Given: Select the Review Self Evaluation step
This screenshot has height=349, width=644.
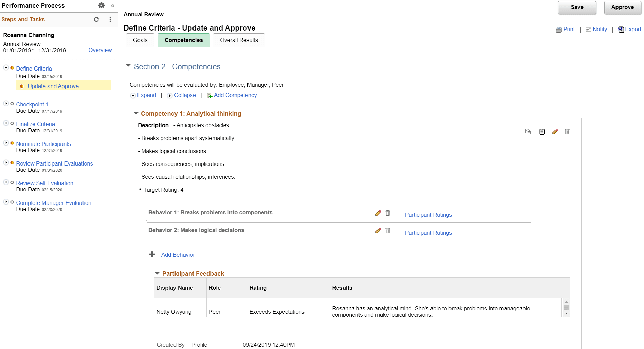Looking at the screenshot, I should click(x=44, y=183).
